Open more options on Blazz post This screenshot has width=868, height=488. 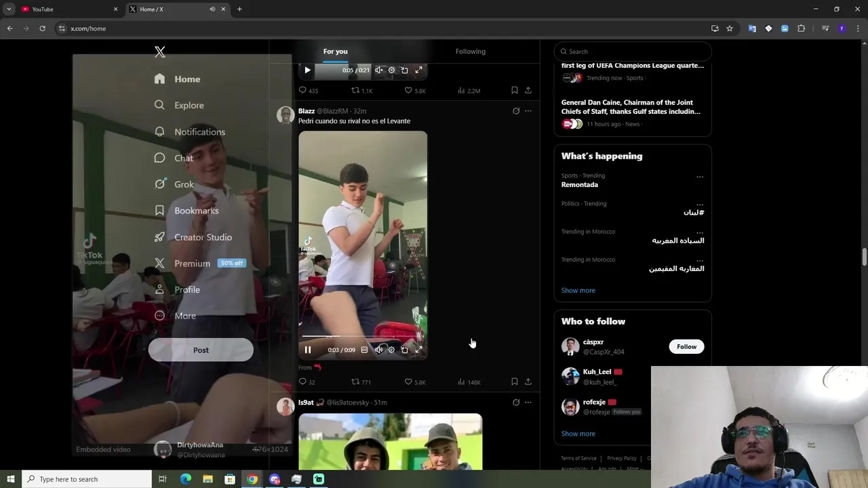(528, 111)
